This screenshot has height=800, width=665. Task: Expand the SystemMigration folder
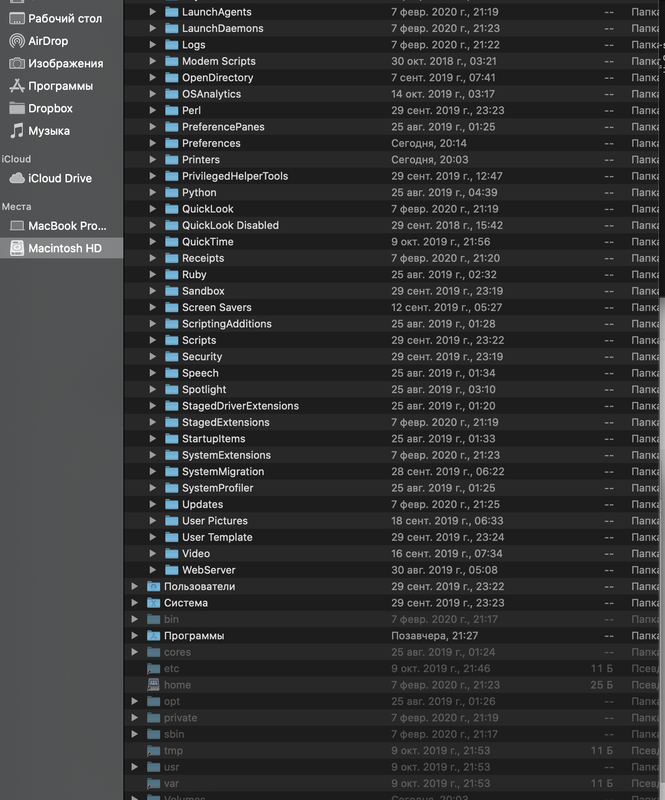(x=152, y=471)
